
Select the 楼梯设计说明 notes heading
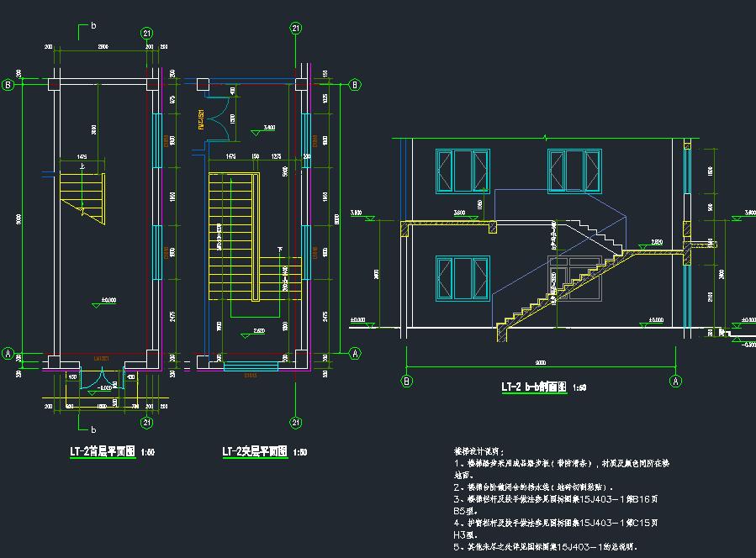pyautogui.click(x=478, y=451)
